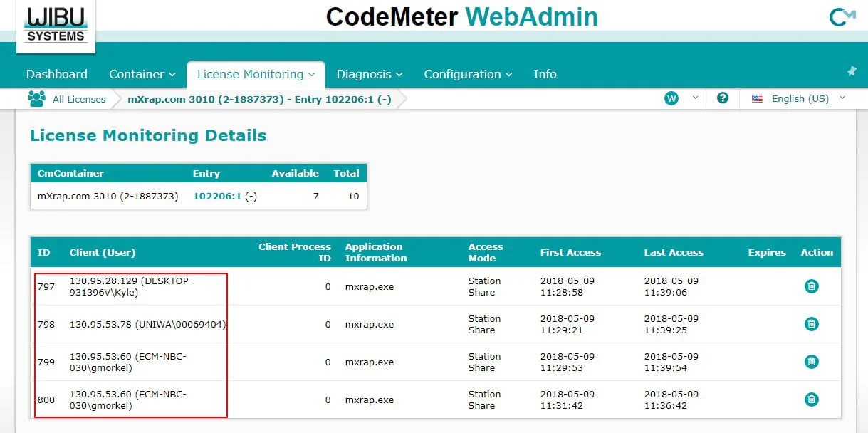This screenshot has height=433, width=868.
Task: Click the pin icon in navigation bar
Action: point(852,71)
